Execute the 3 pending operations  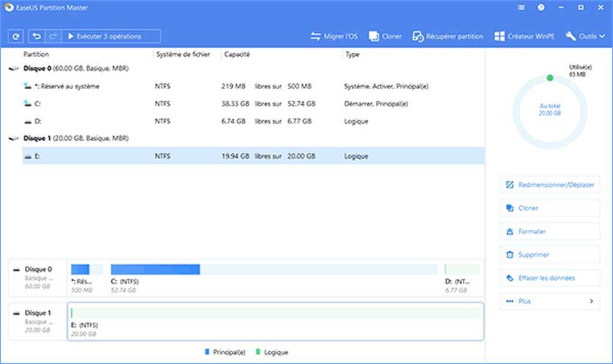point(111,37)
